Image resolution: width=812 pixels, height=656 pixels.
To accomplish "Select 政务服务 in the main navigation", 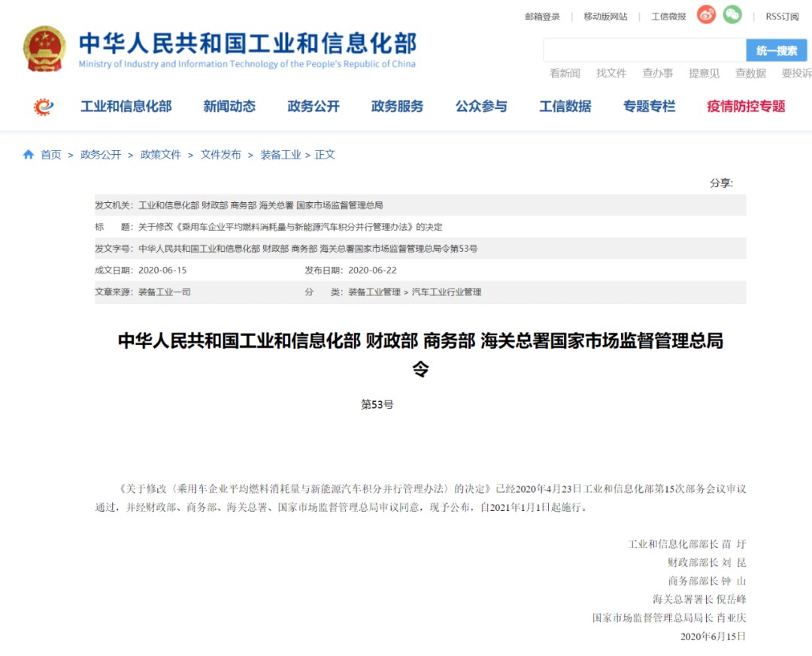I will click(x=397, y=107).
